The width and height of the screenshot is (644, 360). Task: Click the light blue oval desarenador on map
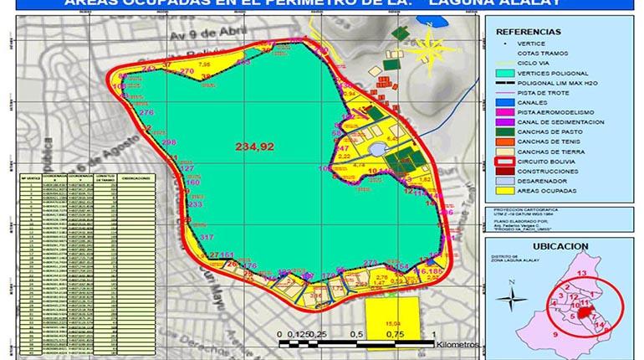point(377,149)
